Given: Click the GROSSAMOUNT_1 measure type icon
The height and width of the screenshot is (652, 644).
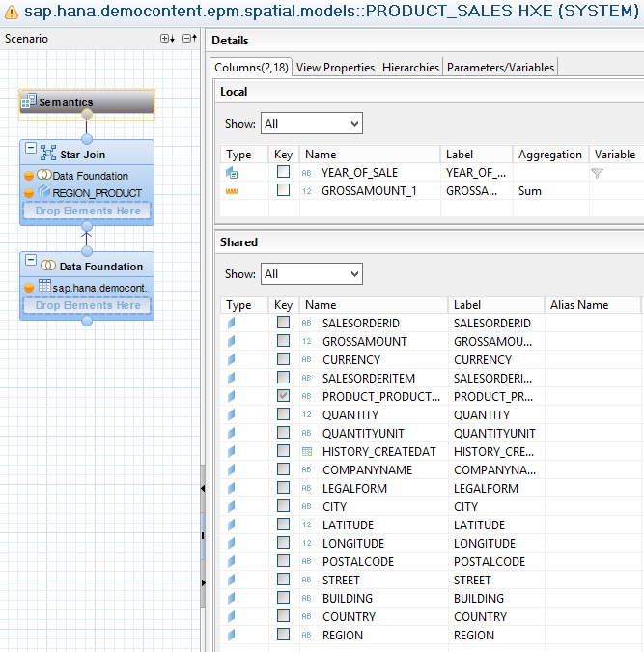Looking at the screenshot, I should click(232, 191).
